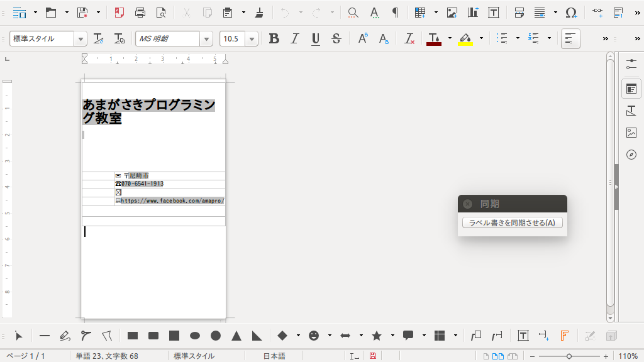The image size is (644, 362).
Task: Select the Rectangle shape tool
Action: click(133, 336)
